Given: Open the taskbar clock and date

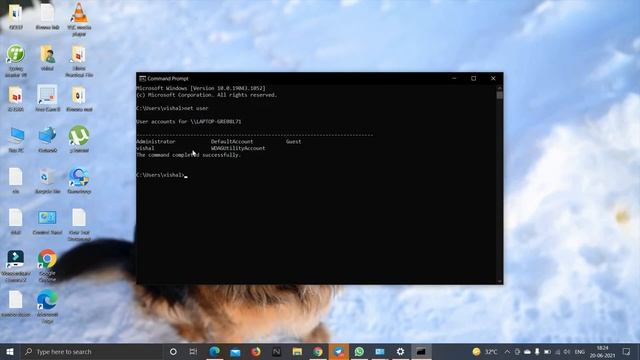Looking at the screenshot, I should 602,351.
